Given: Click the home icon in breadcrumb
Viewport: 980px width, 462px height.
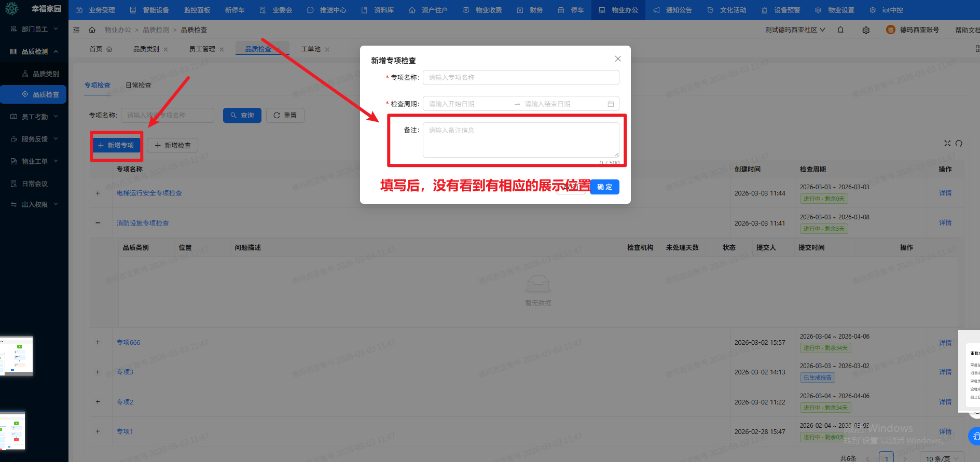Looking at the screenshot, I should click(92, 30).
